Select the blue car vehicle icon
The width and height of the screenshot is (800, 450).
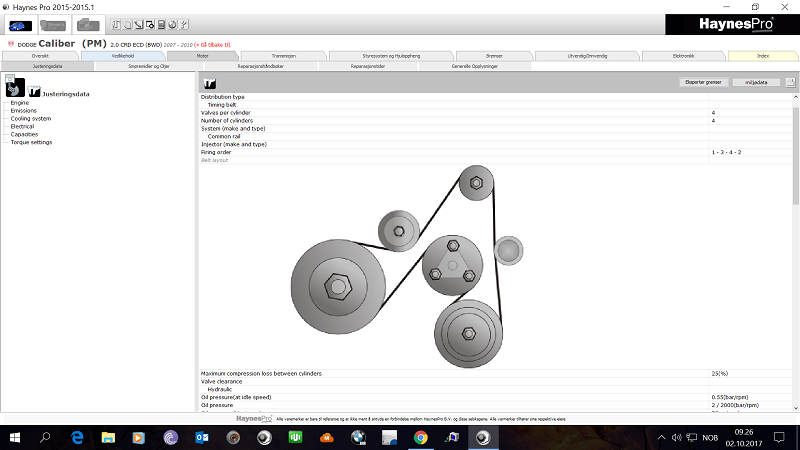(20, 25)
